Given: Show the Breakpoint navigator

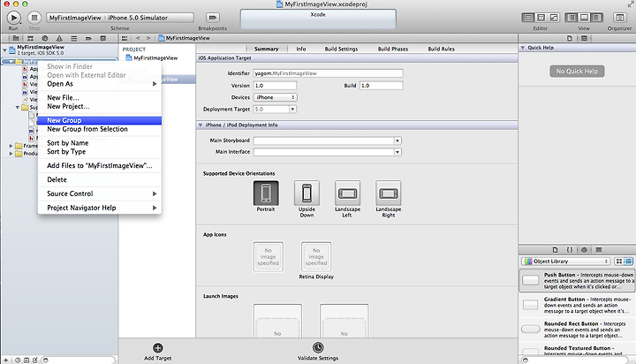Looking at the screenshot, I should [x=88, y=38].
